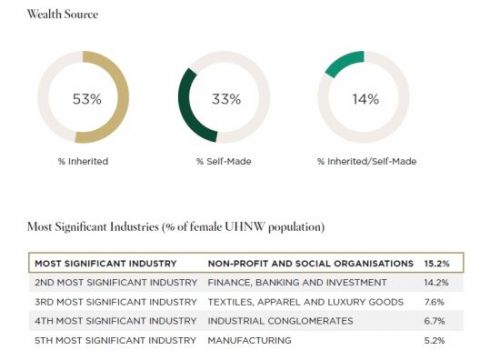Click the % Self-Made label
Image resolution: width=500 pixels, height=360 pixels.
224,161
